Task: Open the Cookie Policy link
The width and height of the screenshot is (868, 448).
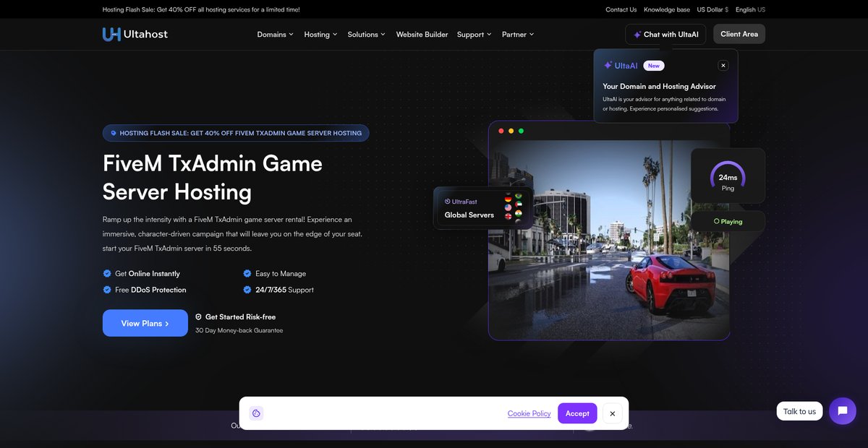Action: coord(529,413)
